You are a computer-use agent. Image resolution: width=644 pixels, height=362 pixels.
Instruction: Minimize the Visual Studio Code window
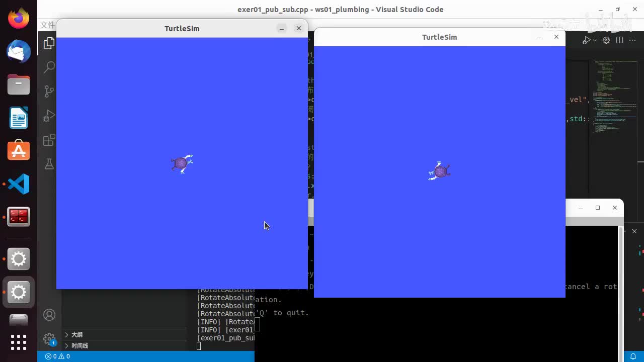600,10
